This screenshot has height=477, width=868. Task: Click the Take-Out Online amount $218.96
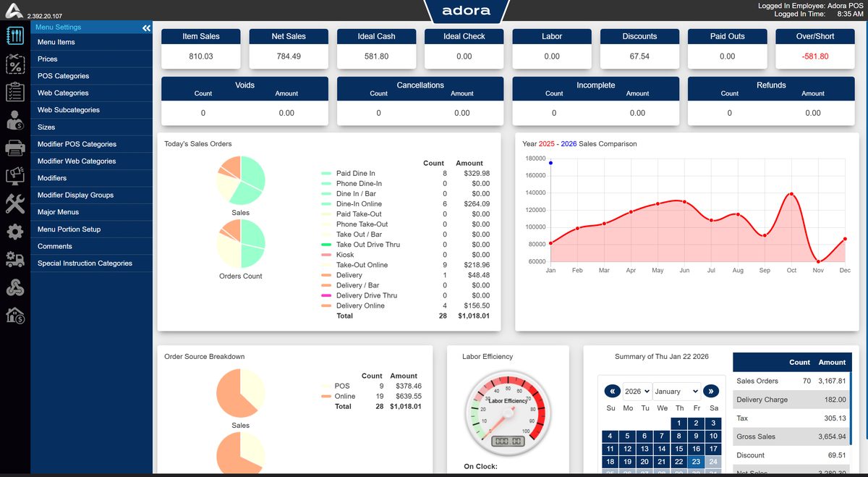(x=475, y=265)
